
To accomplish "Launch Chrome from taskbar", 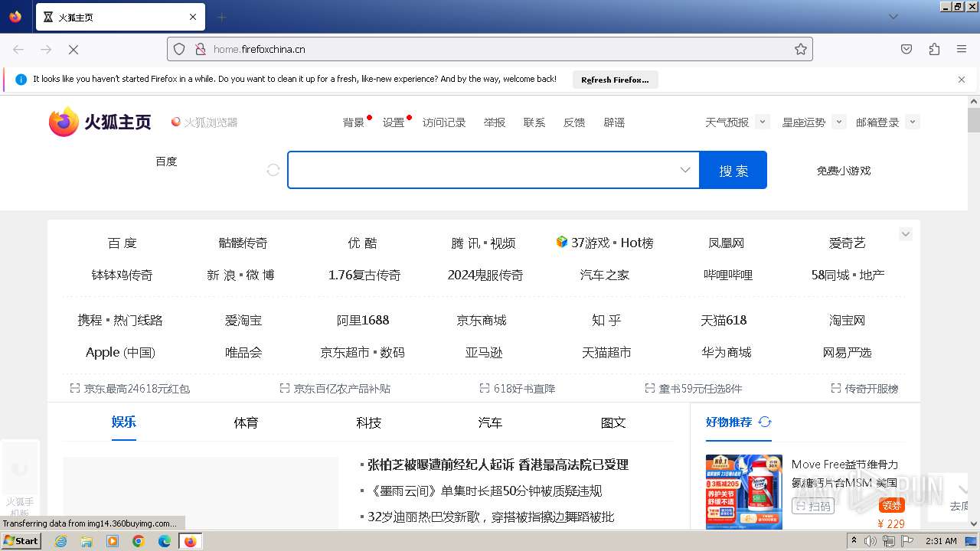I will (x=139, y=541).
